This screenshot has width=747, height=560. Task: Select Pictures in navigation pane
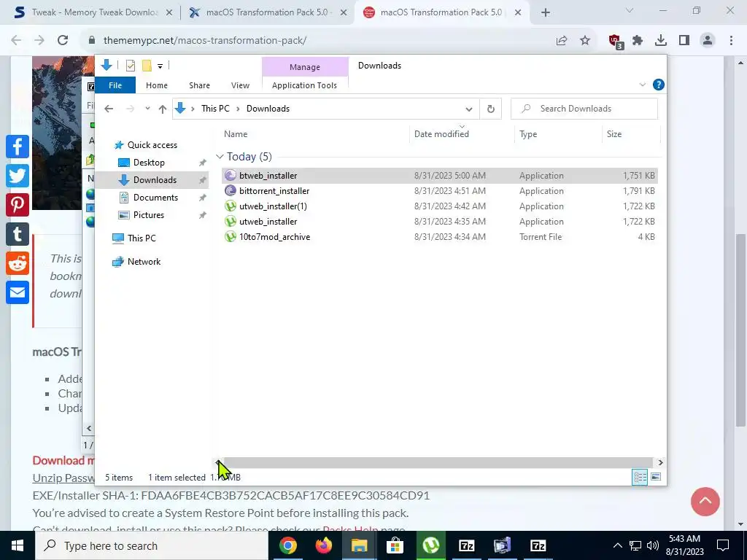pos(149,215)
